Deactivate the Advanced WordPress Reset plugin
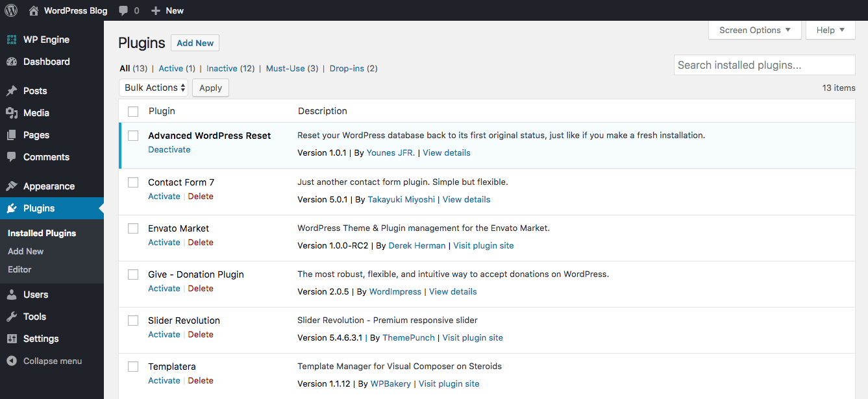Viewport: 868px width, 399px height. click(x=169, y=149)
